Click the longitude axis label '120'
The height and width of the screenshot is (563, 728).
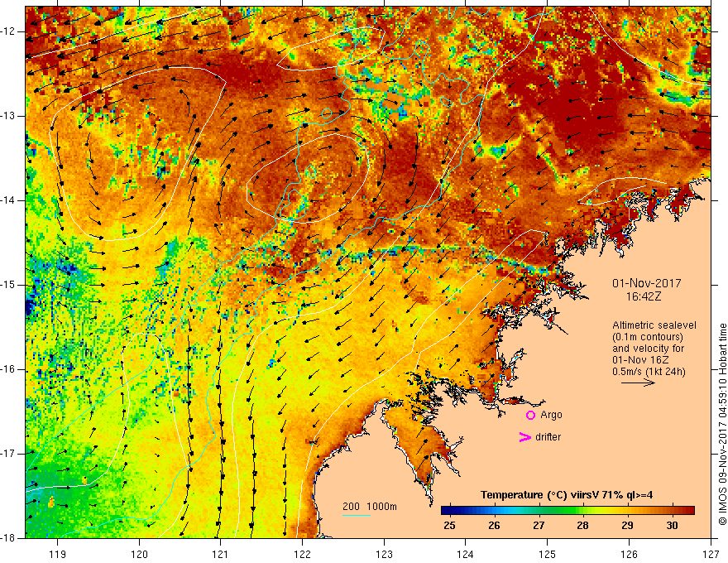point(139,554)
